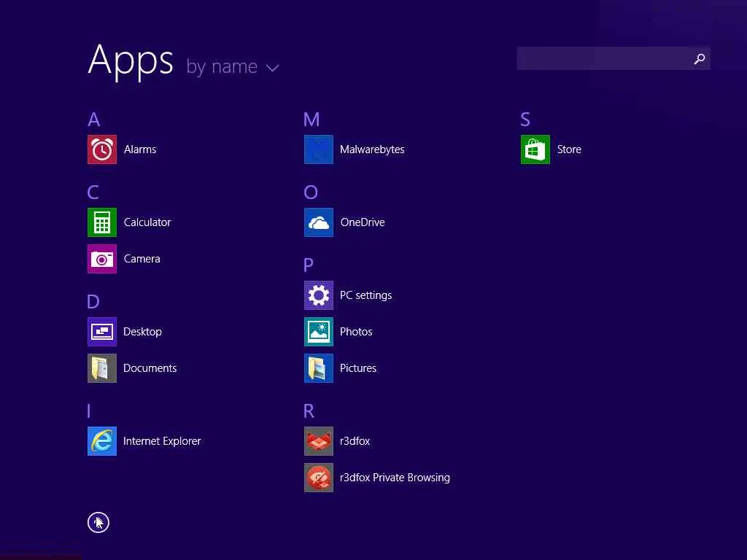Open the Malwarebytes app icon

[319, 149]
